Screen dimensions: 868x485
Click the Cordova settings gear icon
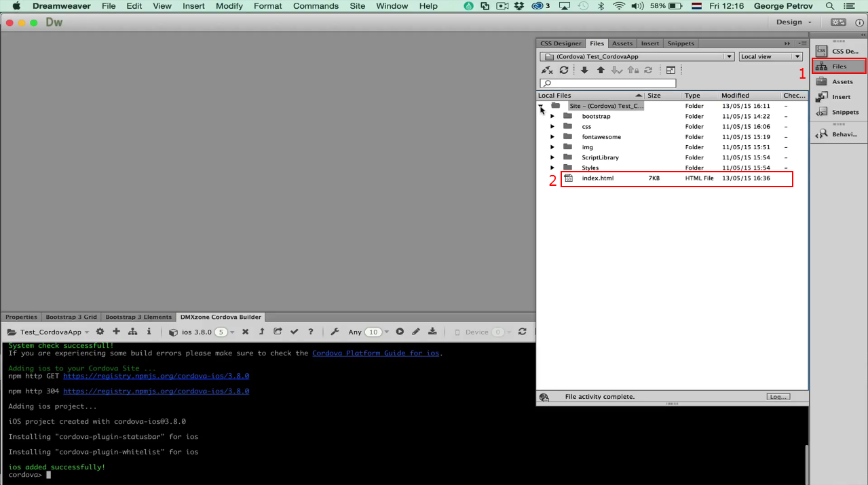tap(100, 332)
